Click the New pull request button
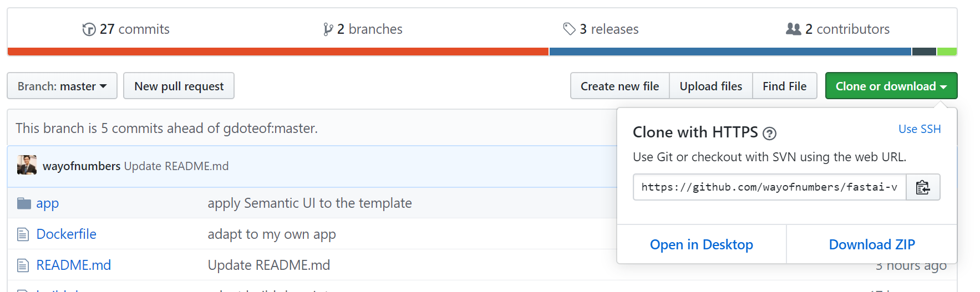 tap(179, 86)
